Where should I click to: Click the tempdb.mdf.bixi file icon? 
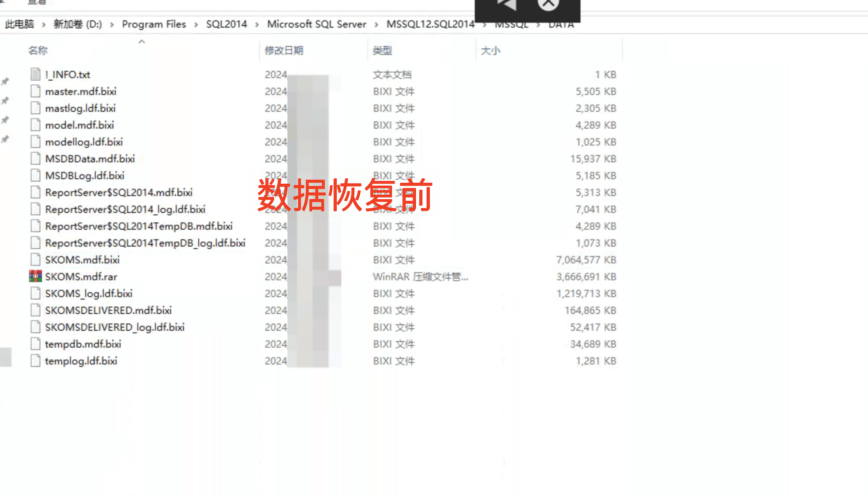[35, 344]
